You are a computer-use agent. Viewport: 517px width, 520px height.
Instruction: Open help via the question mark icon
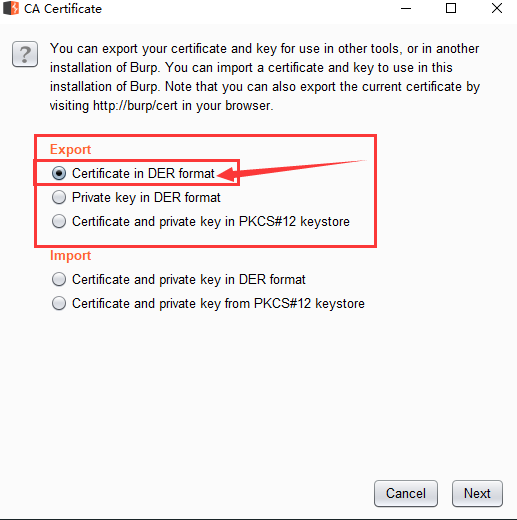(x=25, y=54)
